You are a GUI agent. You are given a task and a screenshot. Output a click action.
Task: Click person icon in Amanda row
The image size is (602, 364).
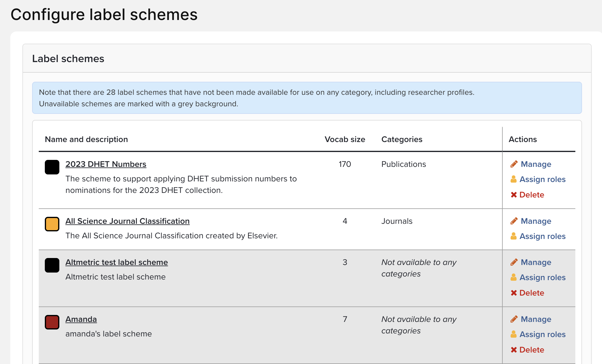[514, 334]
